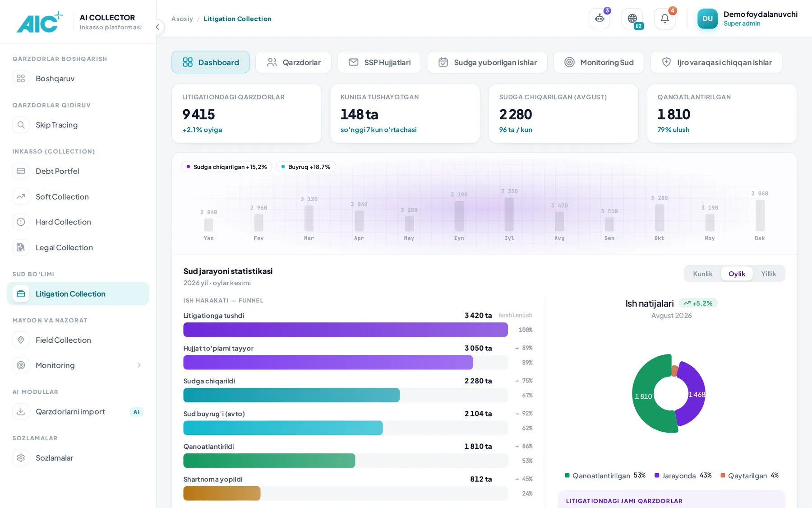Click the AIC logo

click(39, 22)
